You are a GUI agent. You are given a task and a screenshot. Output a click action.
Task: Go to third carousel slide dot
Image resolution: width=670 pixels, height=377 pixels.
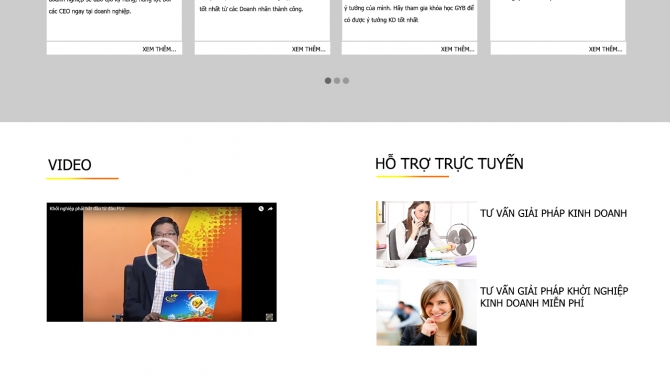(346, 80)
